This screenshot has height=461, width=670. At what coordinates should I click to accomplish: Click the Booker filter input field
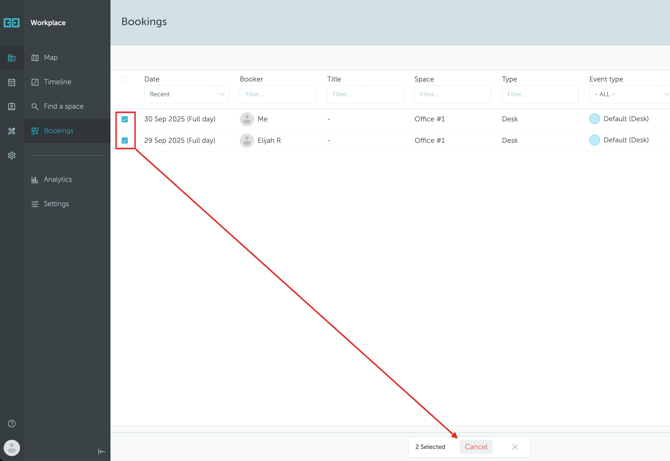278,94
